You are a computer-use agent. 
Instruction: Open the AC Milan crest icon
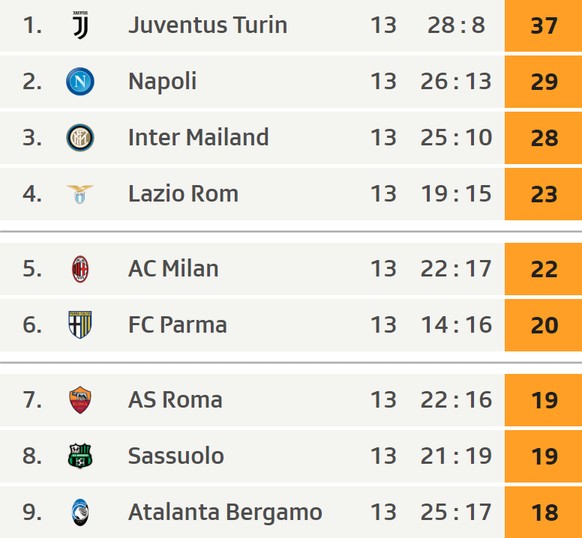click(80, 269)
